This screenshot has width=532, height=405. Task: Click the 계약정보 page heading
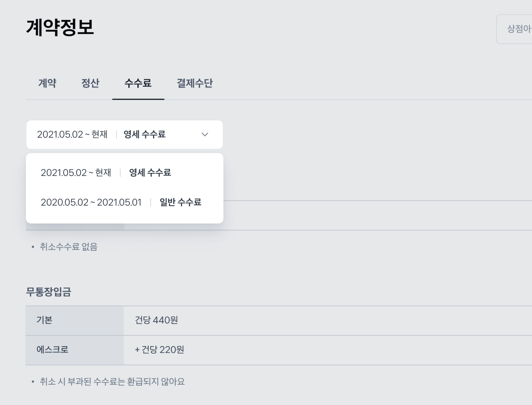(x=60, y=27)
